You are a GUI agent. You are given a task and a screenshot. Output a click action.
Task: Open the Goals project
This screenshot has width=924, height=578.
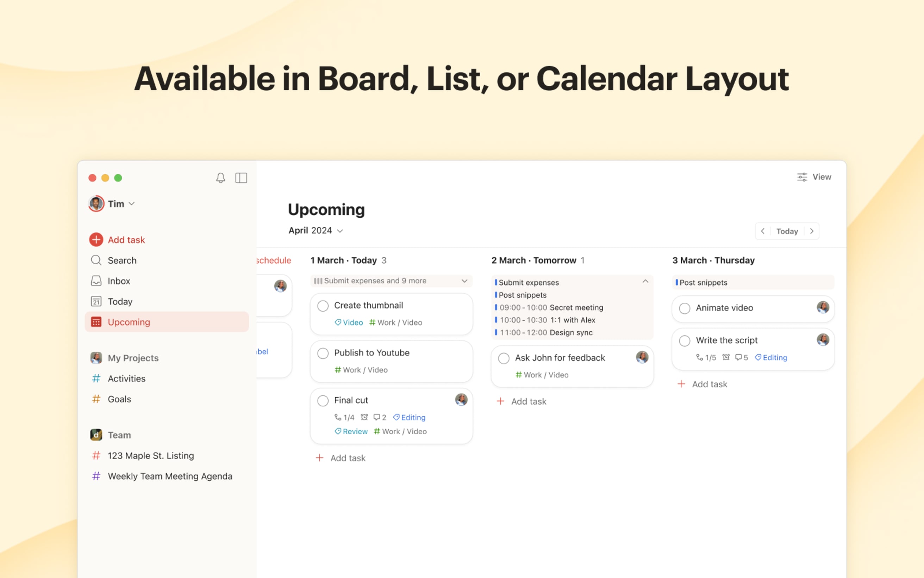pos(167,399)
